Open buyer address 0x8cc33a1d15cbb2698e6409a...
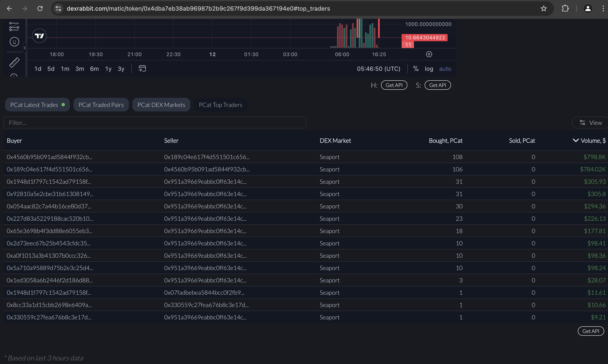 click(x=49, y=305)
